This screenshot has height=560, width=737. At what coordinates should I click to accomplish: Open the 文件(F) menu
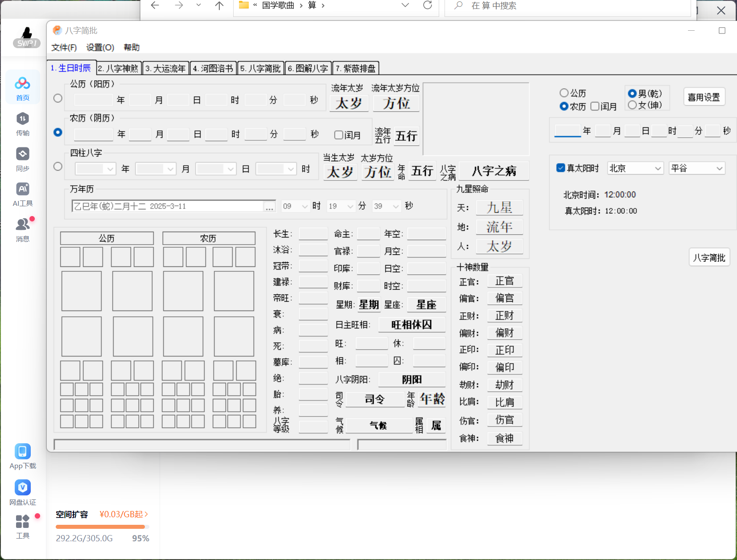point(64,48)
